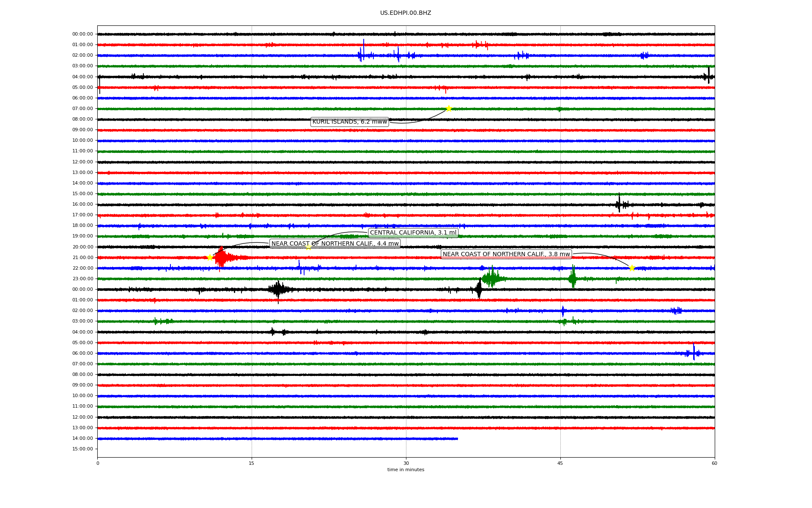Click NEAR COAST OF NORTHERN CALIF., 3.8 mw label
Viewport: 812px width, 508px height.
[506, 254]
